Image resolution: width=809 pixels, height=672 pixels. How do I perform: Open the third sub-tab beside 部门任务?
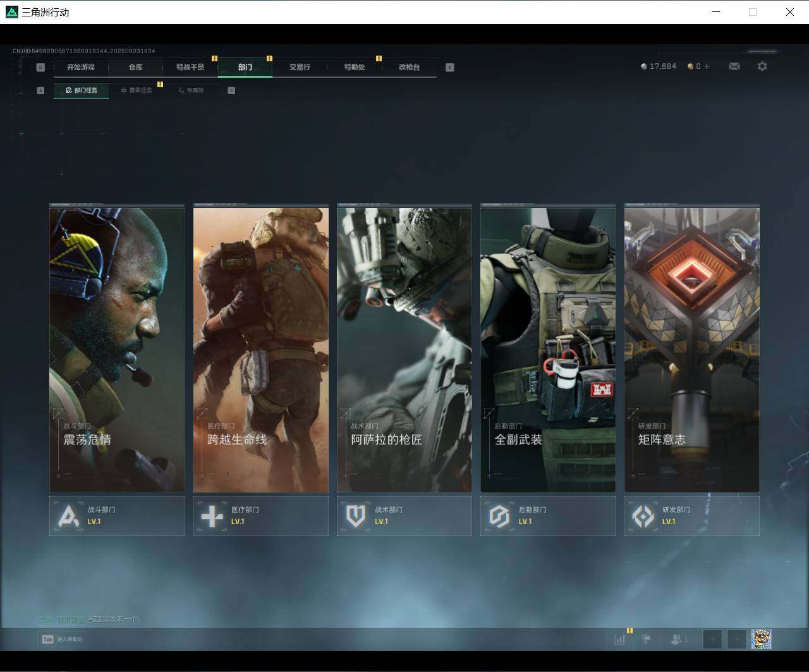point(191,90)
